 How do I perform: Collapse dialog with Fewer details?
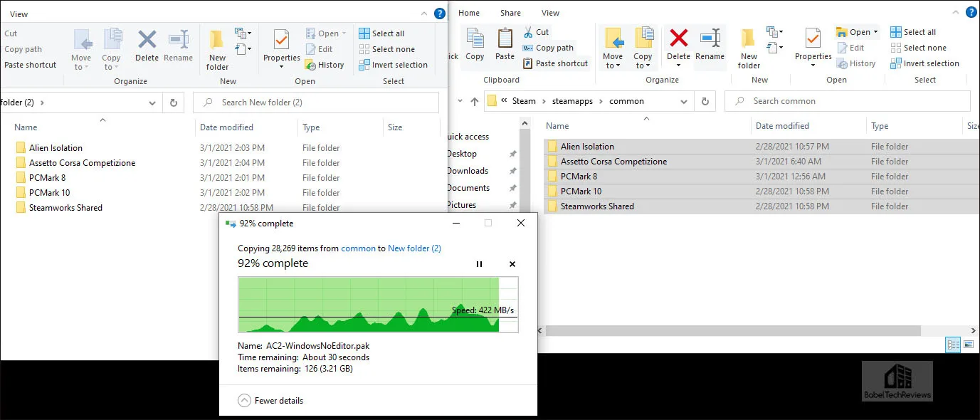pyautogui.click(x=270, y=401)
